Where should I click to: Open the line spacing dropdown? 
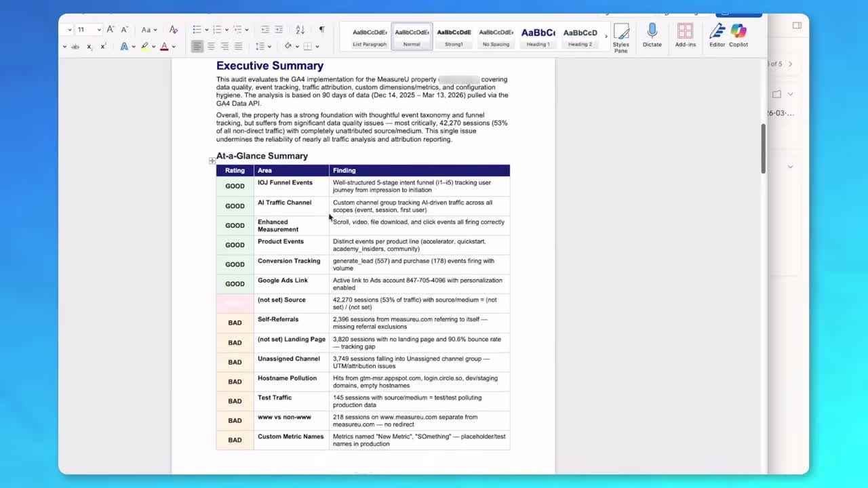262,46
